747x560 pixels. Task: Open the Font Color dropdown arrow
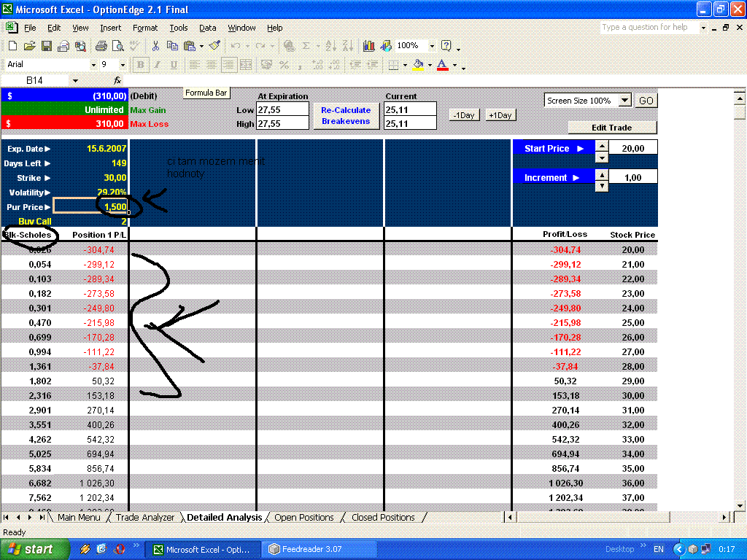tap(454, 65)
